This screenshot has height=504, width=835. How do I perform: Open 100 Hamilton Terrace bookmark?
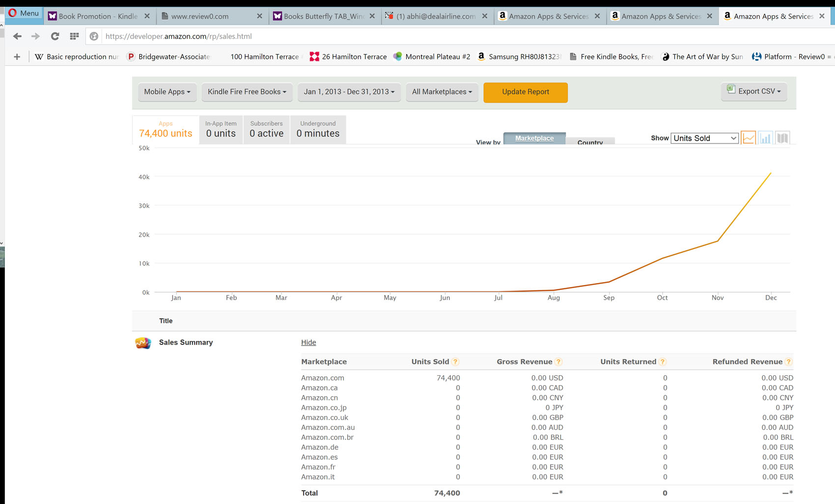[x=264, y=57]
